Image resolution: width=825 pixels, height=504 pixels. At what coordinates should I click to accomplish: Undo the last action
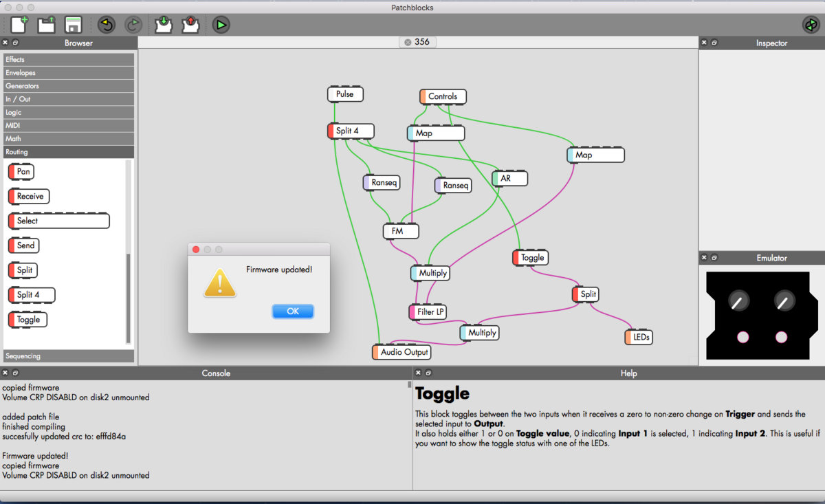coord(107,25)
